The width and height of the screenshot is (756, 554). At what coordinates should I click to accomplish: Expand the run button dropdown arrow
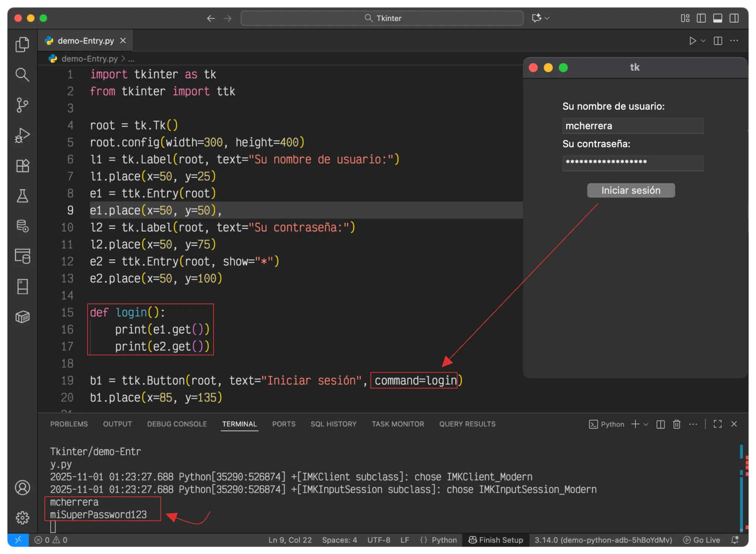click(x=703, y=41)
